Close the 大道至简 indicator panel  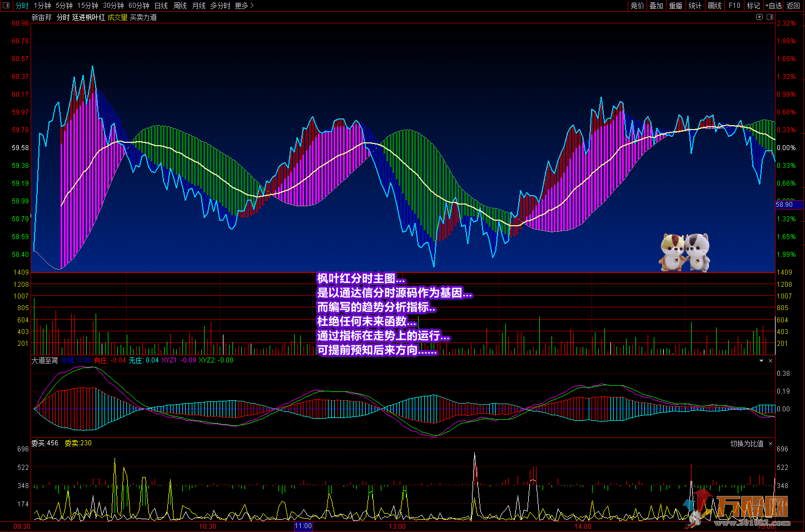[771, 361]
